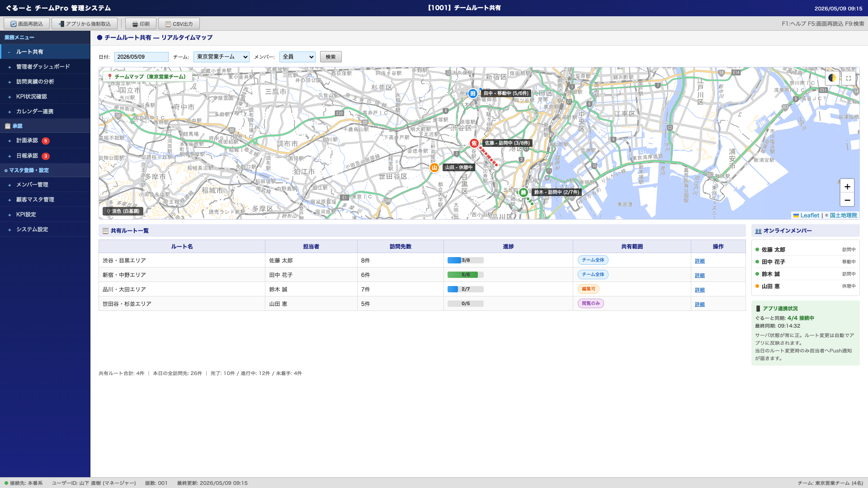Select online member 山田 恵
This screenshot has height=488, width=868.
coord(806,286)
